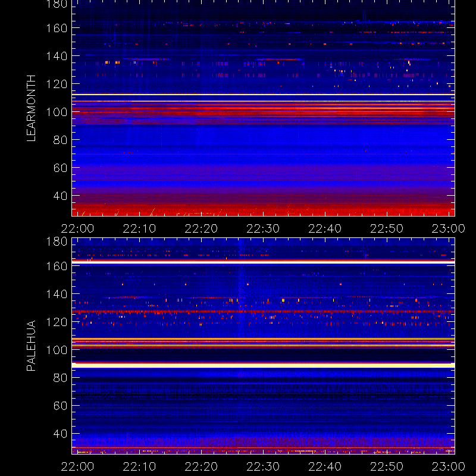Screen dimensions: 476x476
Task: Select the 120 frequency label on Palehua plot
Action: coord(57,322)
